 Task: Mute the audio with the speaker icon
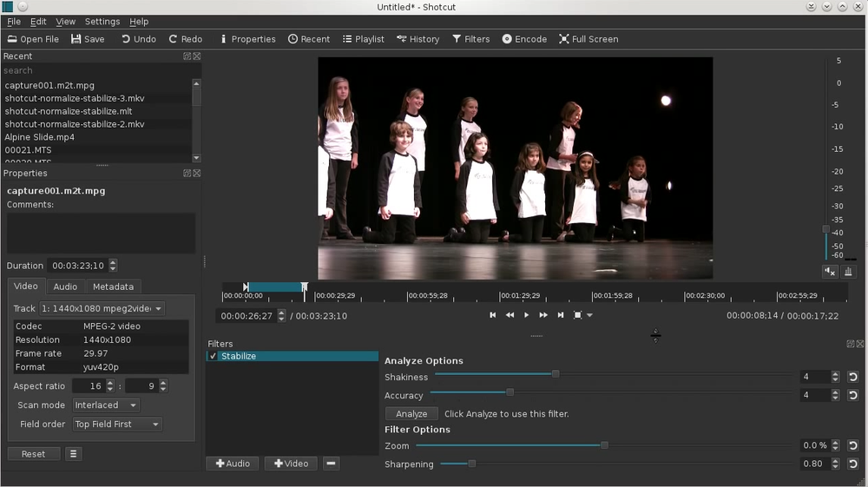[829, 271]
